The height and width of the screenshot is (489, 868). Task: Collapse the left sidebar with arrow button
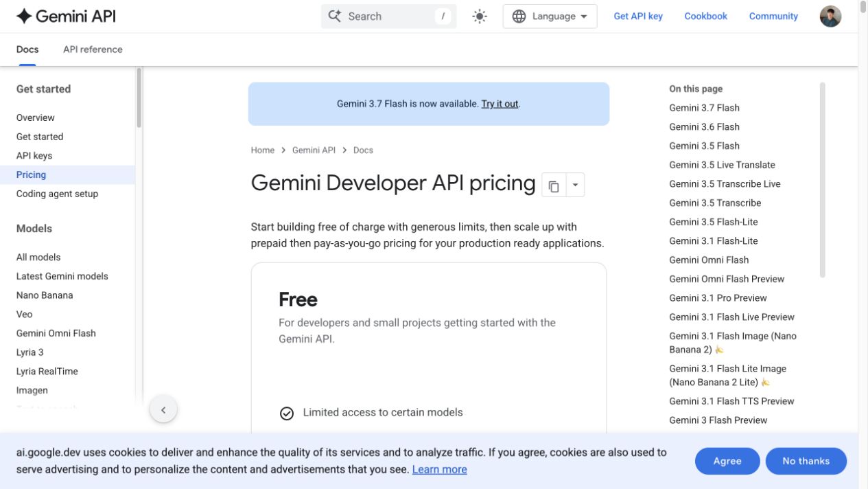click(x=163, y=410)
